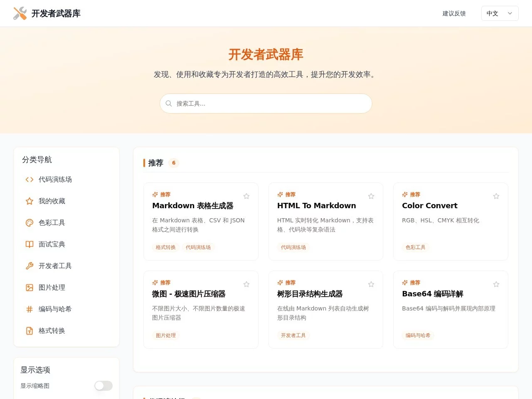This screenshot has width=532, height=399.
Task: Select the 代码演练场 sidebar icon
Action: coord(29,180)
